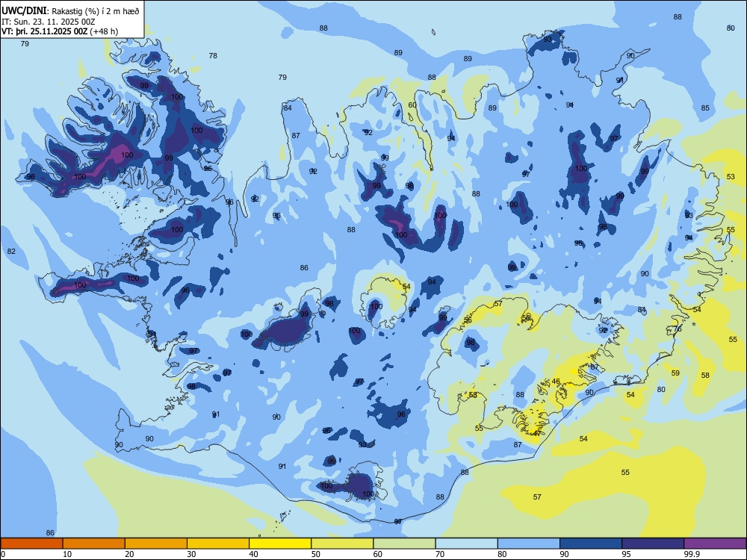Screen dimensions: 747x560
Task: Pick the 80–90 medium blue legend swatch
Action: click(529, 544)
